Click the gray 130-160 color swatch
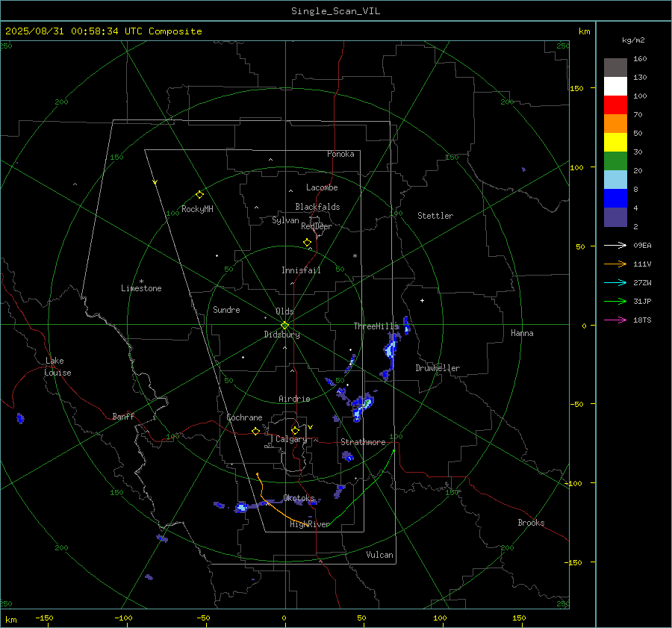 (615, 68)
